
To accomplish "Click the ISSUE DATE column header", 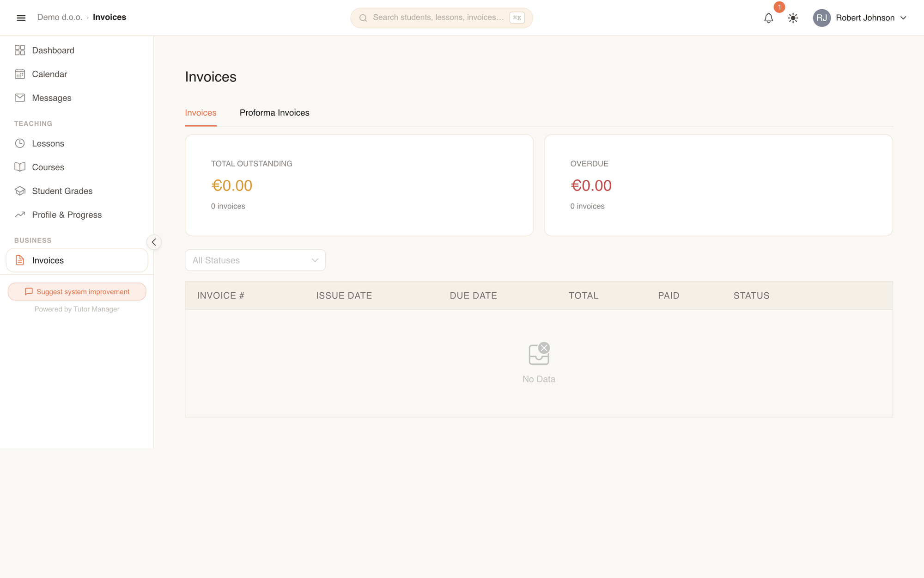I will pyautogui.click(x=344, y=295).
